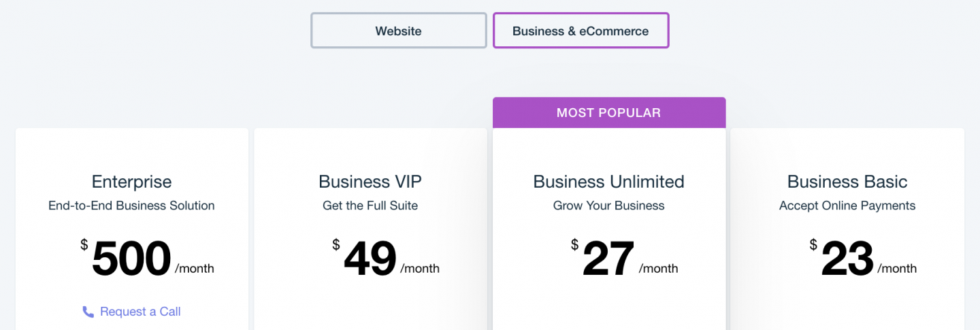Click the 27 price on Business Unlimited
This screenshot has width=980, height=330.
click(608, 259)
